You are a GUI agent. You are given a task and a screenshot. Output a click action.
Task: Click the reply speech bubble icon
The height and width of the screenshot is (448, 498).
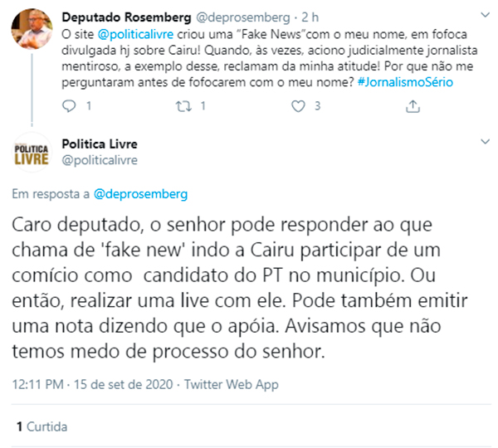click(x=70, y=106)
